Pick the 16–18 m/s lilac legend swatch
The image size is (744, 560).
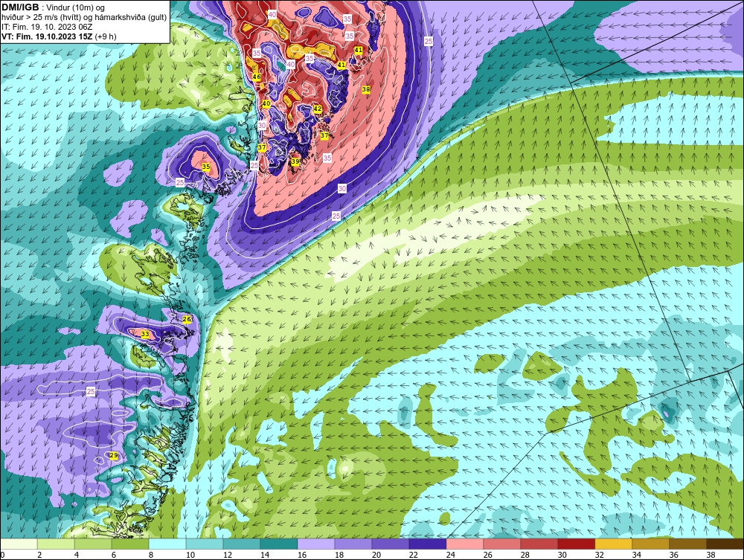click(316, 544)
